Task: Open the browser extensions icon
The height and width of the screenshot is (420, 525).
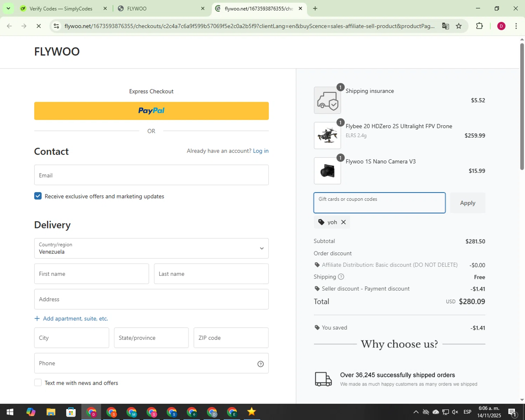Action: [479, 26]
